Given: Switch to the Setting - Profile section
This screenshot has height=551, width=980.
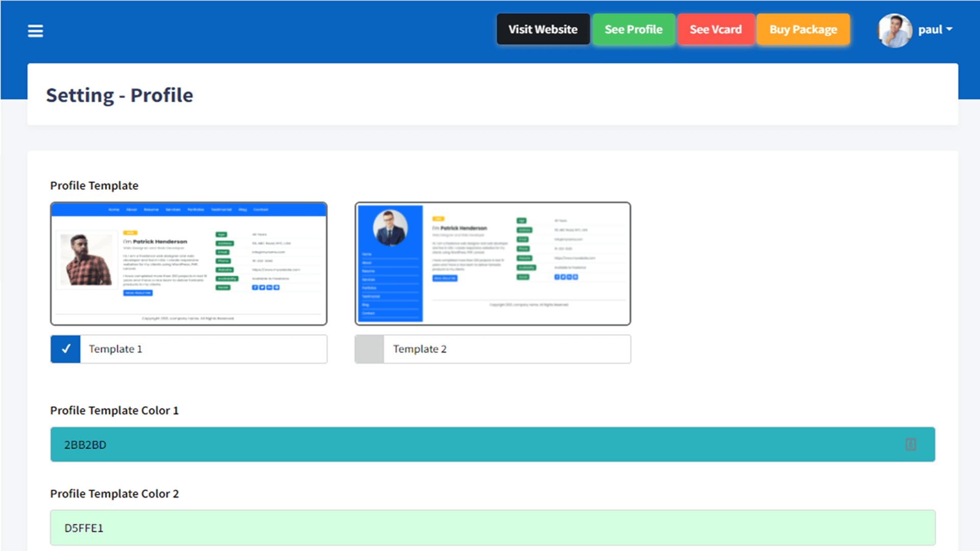Looking at the screenshot, I should click(x=119, y=95).
